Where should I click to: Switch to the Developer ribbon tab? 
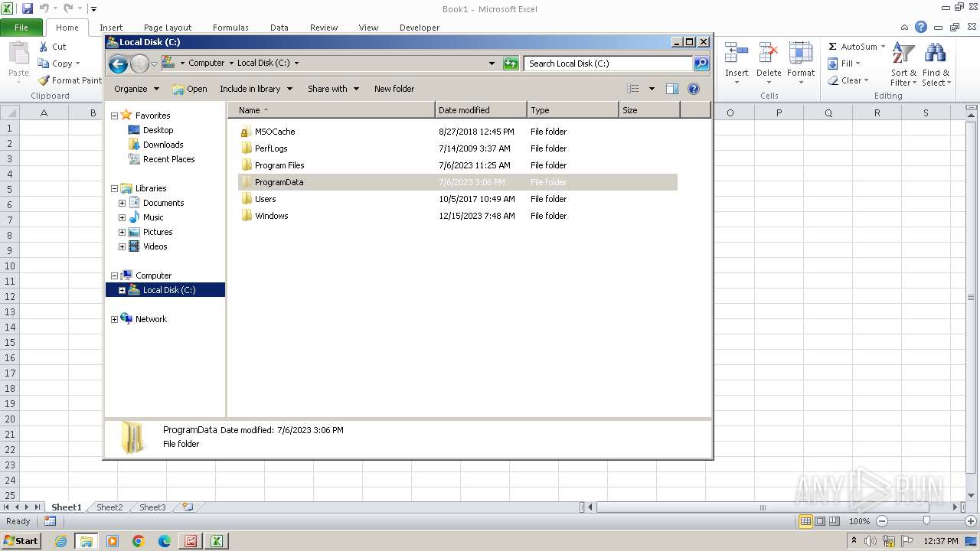pyautogui.click(x=420, y=27)
